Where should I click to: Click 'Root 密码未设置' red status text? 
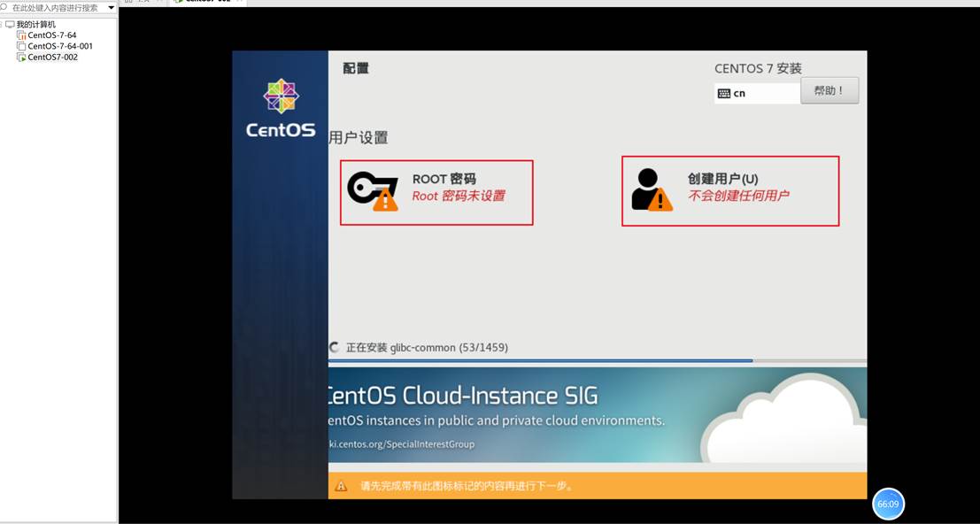[x=459, y=196]
